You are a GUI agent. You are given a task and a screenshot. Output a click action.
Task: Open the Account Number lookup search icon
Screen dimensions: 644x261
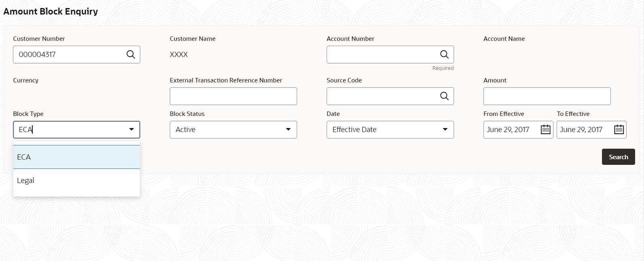point(444,55)
